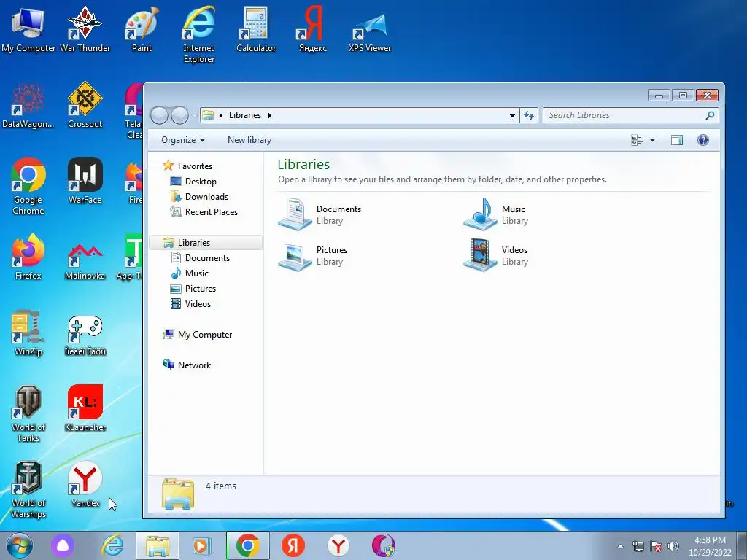Screen dimensions: 747x560
Task: Launch World of Warships desktop shortcut
Action: 28,491
